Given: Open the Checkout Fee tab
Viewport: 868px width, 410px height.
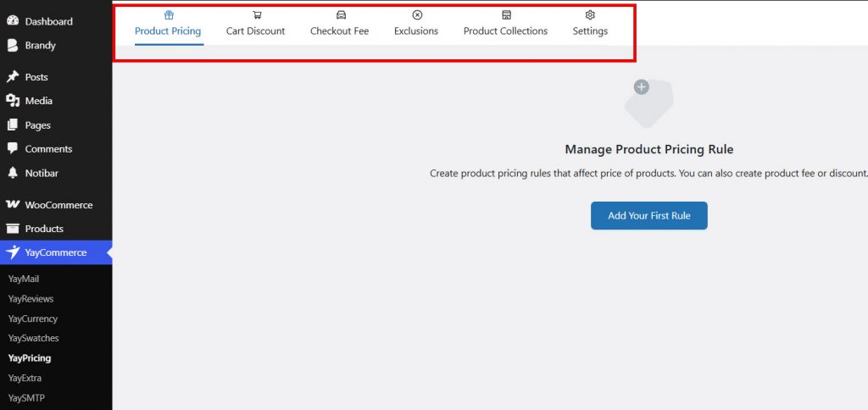Looking at the screenshot, I should click(339, 31).
